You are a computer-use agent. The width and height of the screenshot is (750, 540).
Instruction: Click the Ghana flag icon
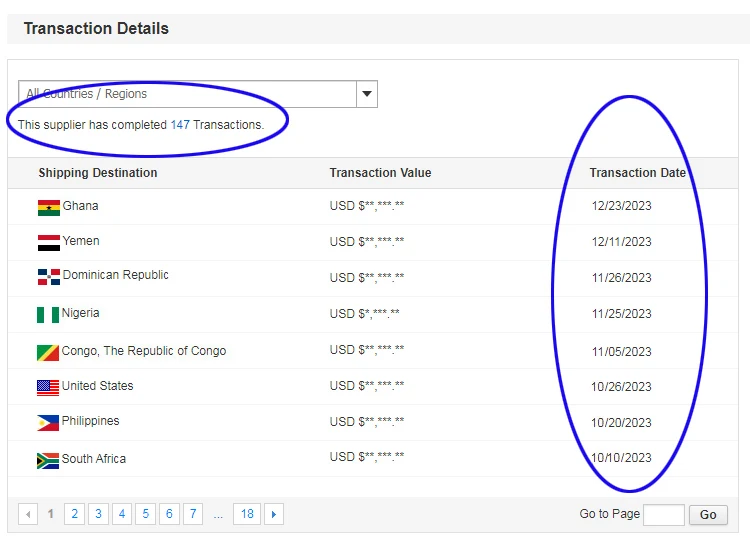(x=49, y=208)
